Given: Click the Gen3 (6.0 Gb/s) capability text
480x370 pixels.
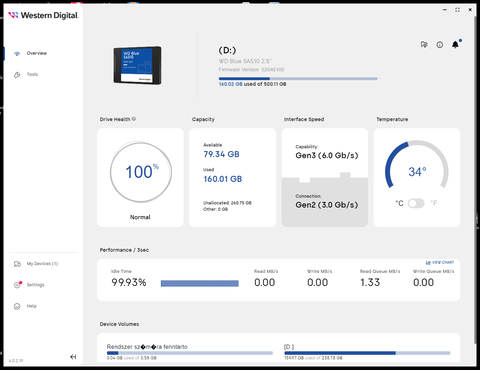Looking at the screenshot, I should pyautogui.click(x=327, y=155).
